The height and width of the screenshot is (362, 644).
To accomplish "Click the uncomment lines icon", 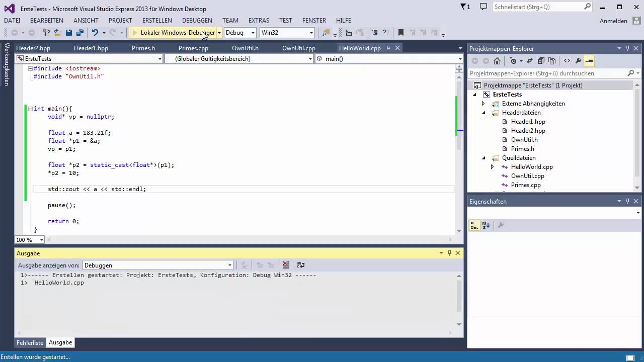I will (x=386, y=33).
